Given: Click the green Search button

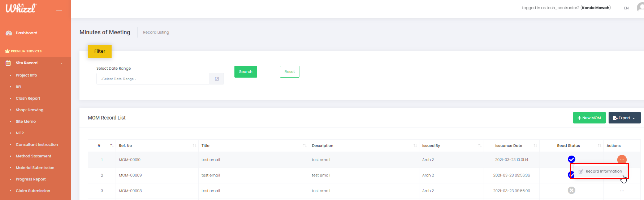Looking at the screenshot, I should [x=246, y=71].
